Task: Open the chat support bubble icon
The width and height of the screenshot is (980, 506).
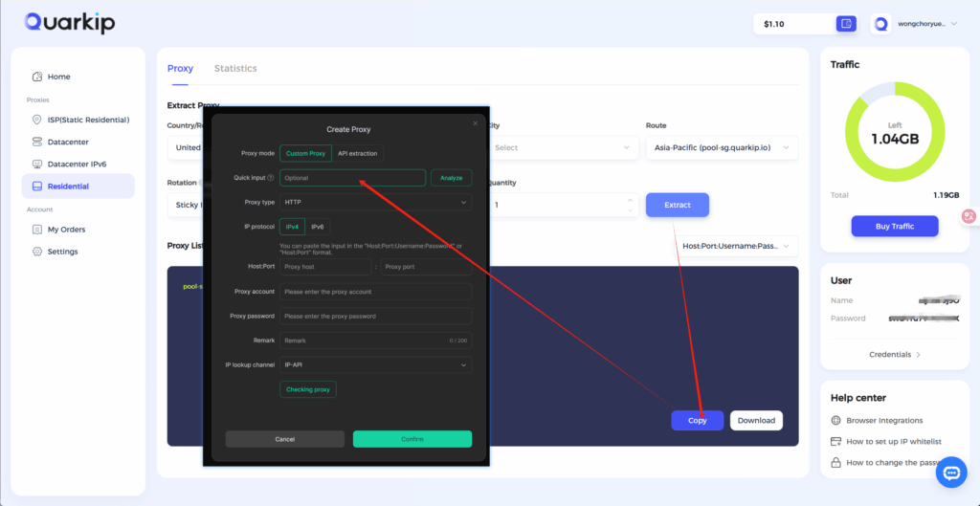Action: click(x=951, y=473)
